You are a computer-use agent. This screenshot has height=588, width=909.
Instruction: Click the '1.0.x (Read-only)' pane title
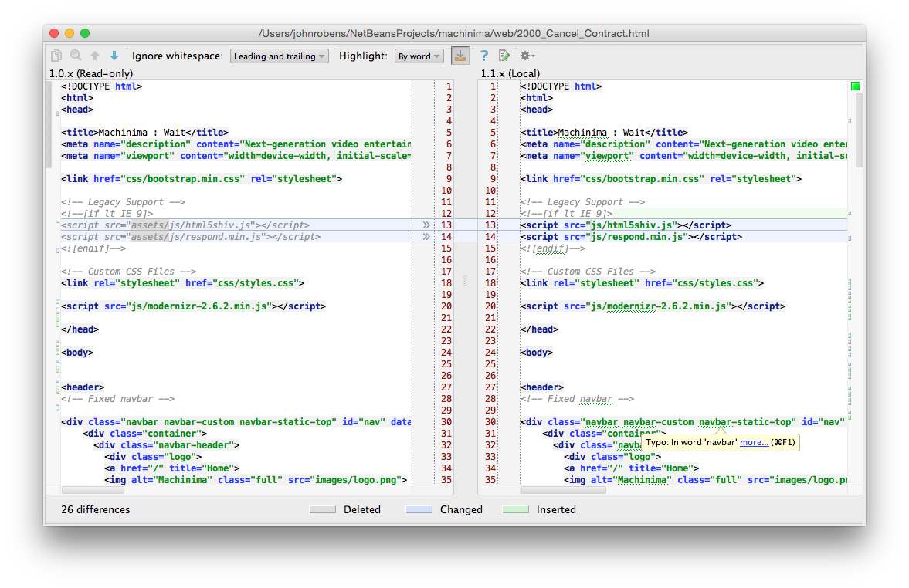(91, 73)
